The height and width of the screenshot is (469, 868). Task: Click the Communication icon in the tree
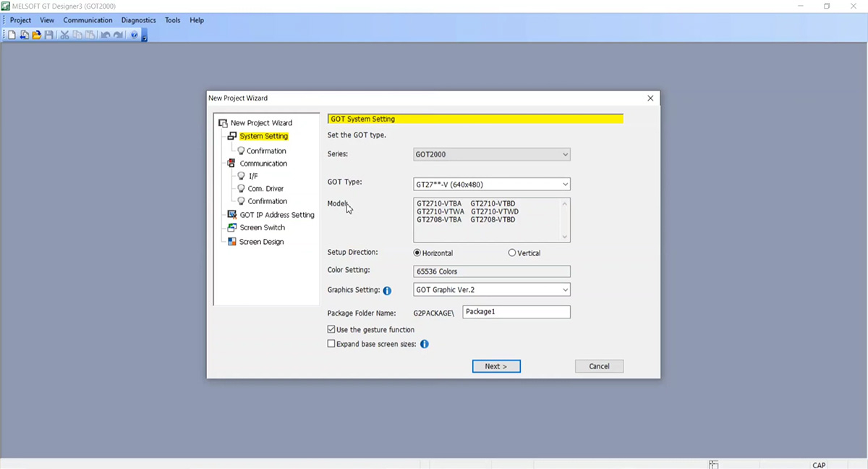(231, 164)
